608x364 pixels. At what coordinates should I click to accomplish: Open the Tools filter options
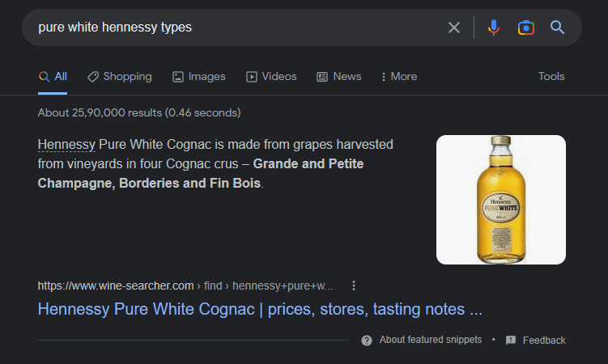[551, 77]
